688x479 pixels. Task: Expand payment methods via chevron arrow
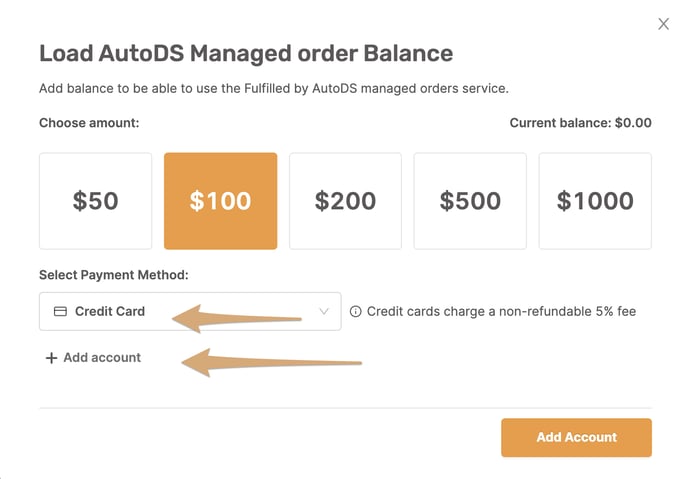point(324,311)
